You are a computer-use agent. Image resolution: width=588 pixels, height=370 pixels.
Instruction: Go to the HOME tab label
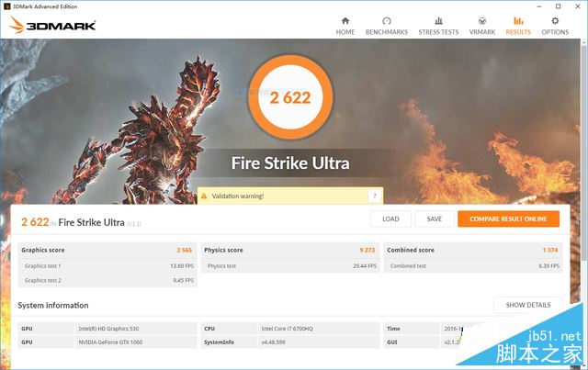[345, 32]
